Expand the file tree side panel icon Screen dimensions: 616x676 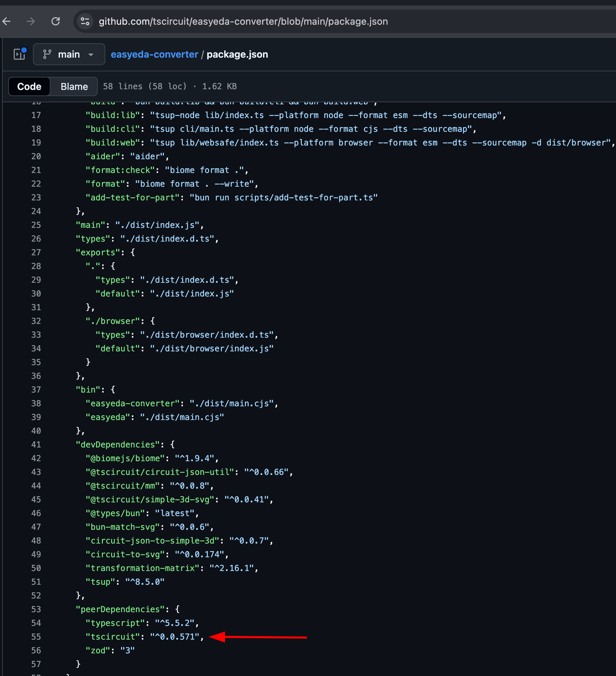(x=20, y=54)
